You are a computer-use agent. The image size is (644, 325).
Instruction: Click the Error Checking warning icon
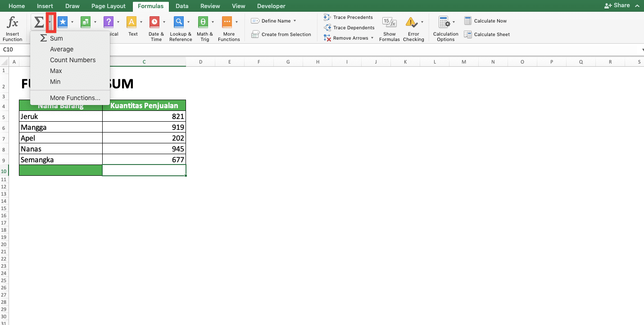[412, 22]
